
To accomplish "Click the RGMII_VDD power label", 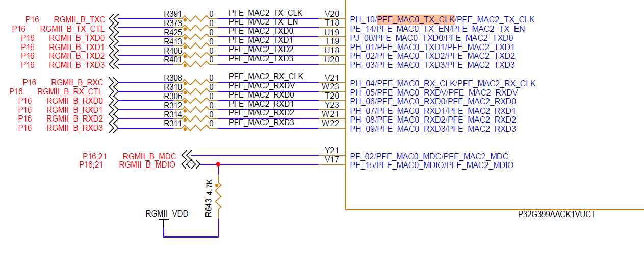I will coord(167,213).
